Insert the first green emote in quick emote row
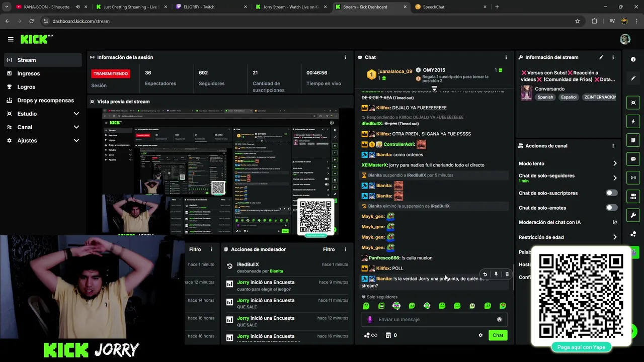The width and height of the screenshot is (644, 362). point(366,306)
